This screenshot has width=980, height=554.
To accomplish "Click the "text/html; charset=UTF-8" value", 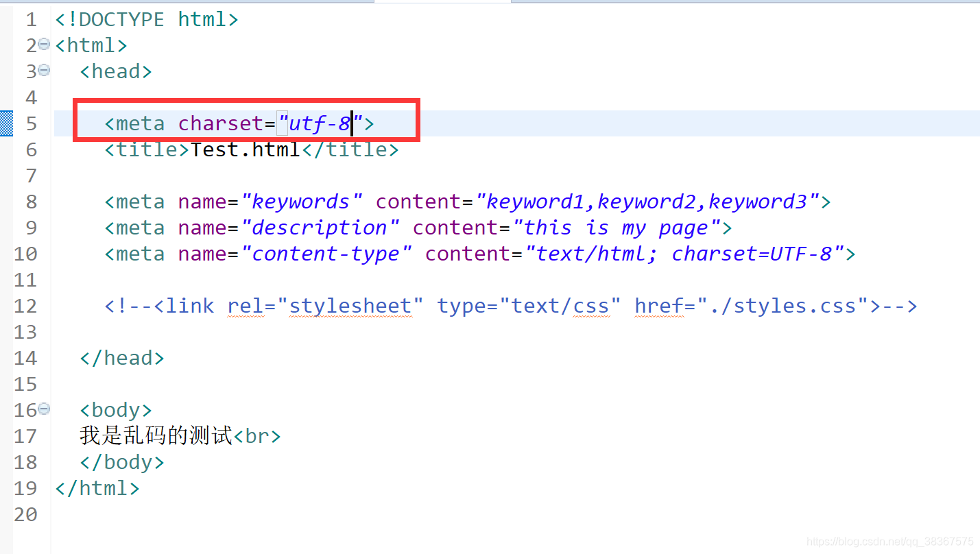I will (684, 254).
